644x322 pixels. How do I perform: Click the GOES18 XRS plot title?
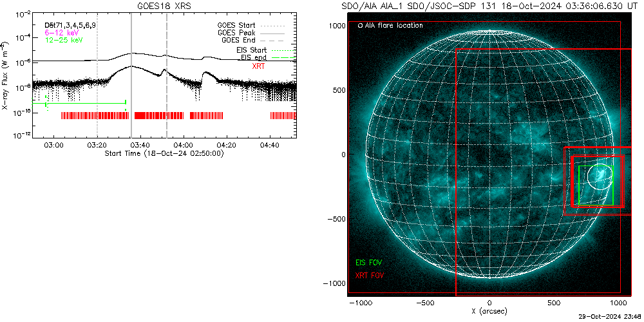pyautogui.click(x=164, y=6)
